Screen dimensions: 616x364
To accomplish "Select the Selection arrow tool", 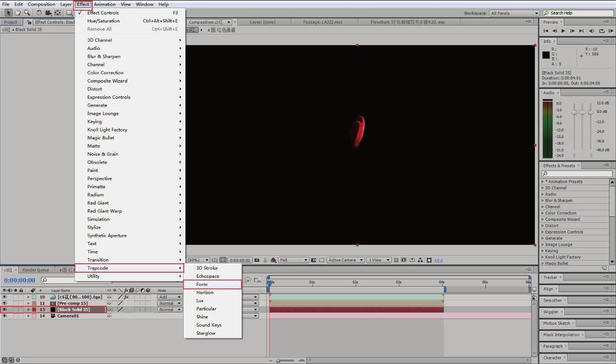I will pyautogui.click(x=8, y=13).
